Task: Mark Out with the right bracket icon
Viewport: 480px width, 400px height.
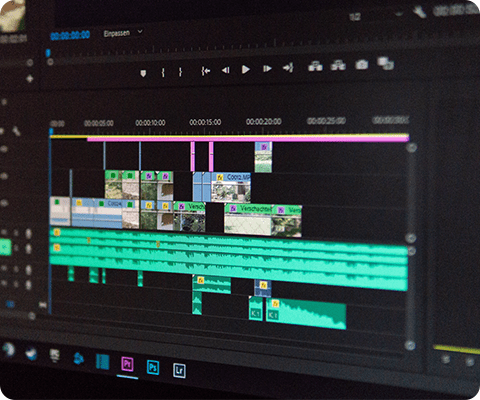Action: coord(180,72)
